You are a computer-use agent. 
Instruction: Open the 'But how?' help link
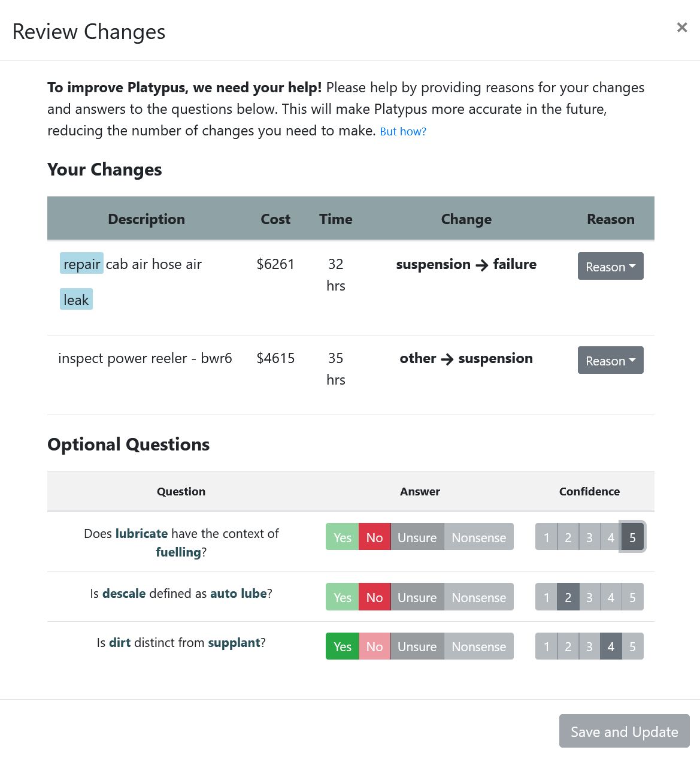[403, 132]
